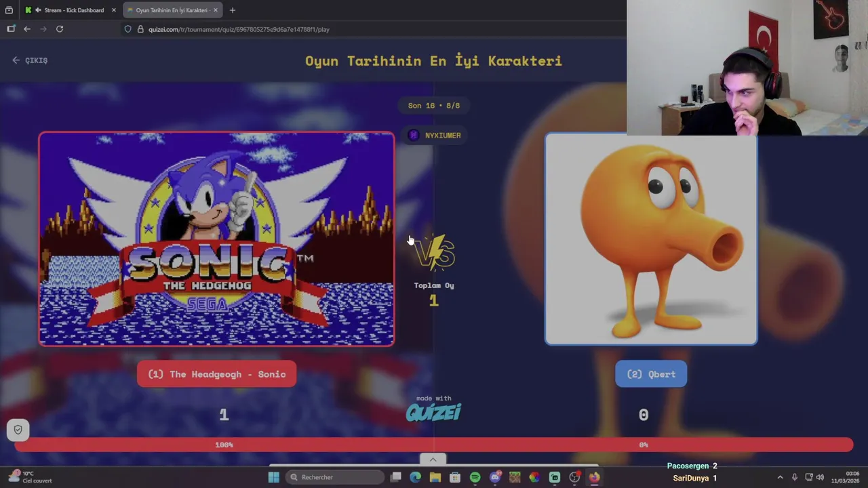This screenshot has width=868, height=488.
Task: Open Spotify from taskbar
Action: pos(475,477)
